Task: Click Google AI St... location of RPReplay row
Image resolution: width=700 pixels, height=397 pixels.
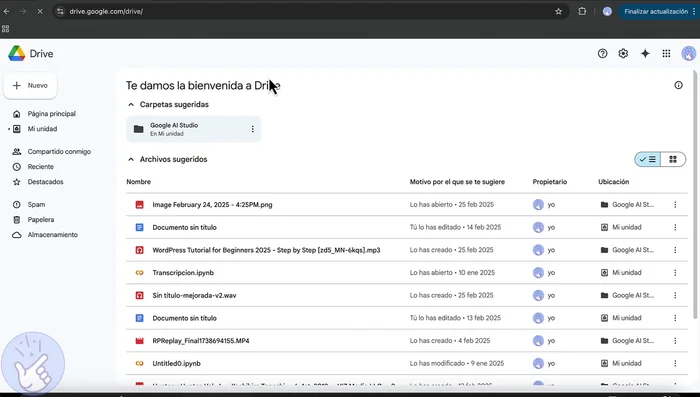Action: tap(627, 341)
